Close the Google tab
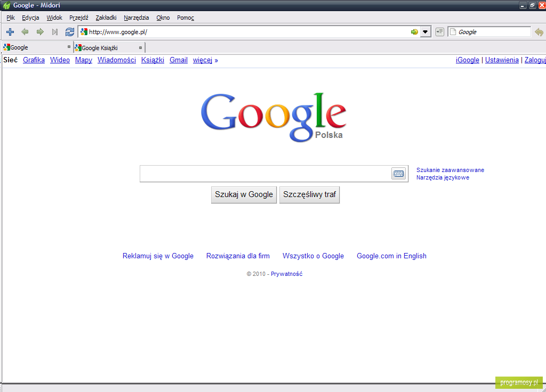Image resolution: width=546 pixels, height=392 pixels. (69, 47)
